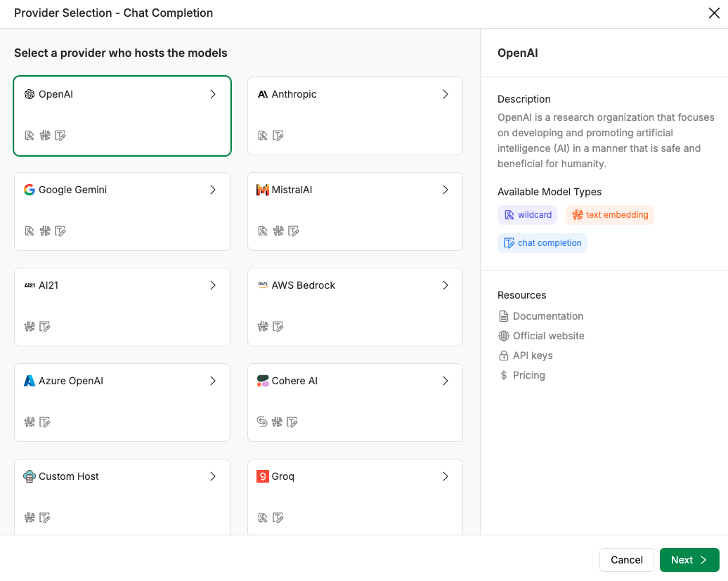
Task: Click the Anthropic logo icon
Action: 262,94
